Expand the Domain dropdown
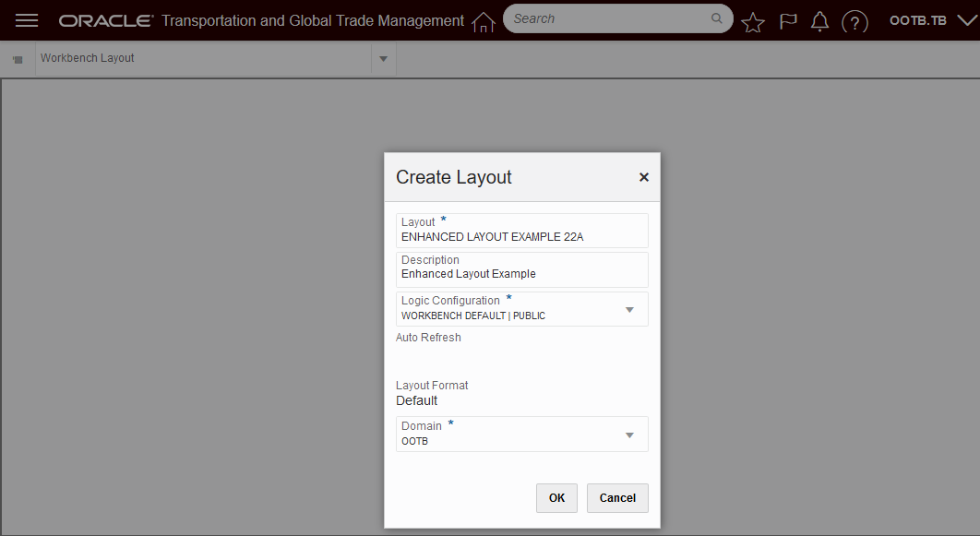This screenshot has height=536, width=980. point(630,435)
